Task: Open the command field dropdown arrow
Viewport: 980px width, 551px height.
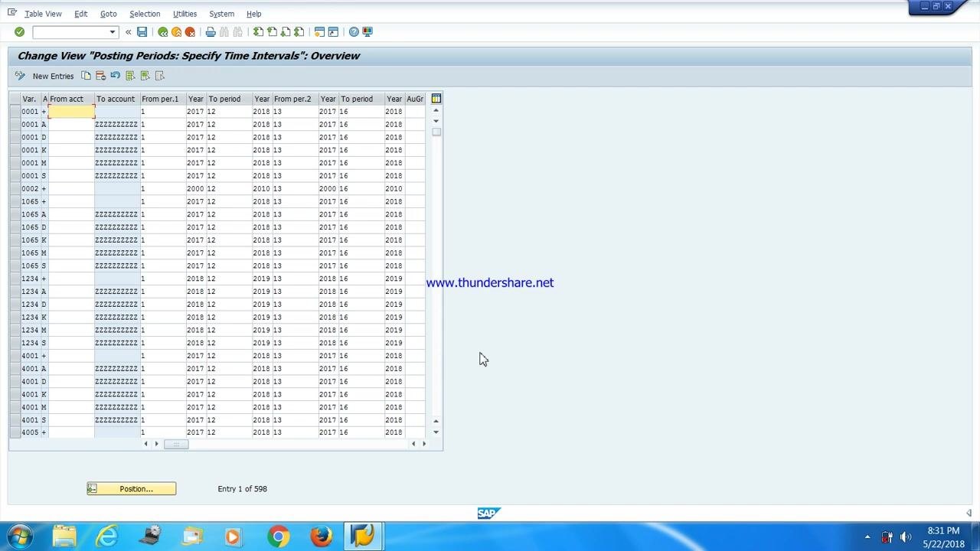Action: [x=112, y=32]
